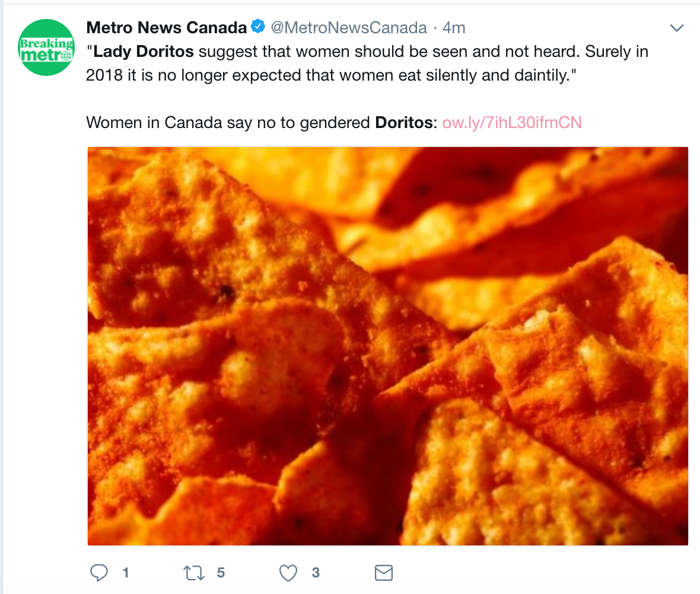Open the Metro News Canada profile name
Image resolution: width=700 pixels, height=594 pixels.
[x=166, y=27]
